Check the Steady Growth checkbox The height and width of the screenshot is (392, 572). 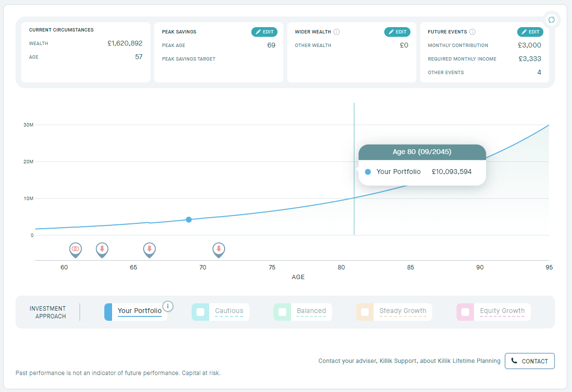365,312
